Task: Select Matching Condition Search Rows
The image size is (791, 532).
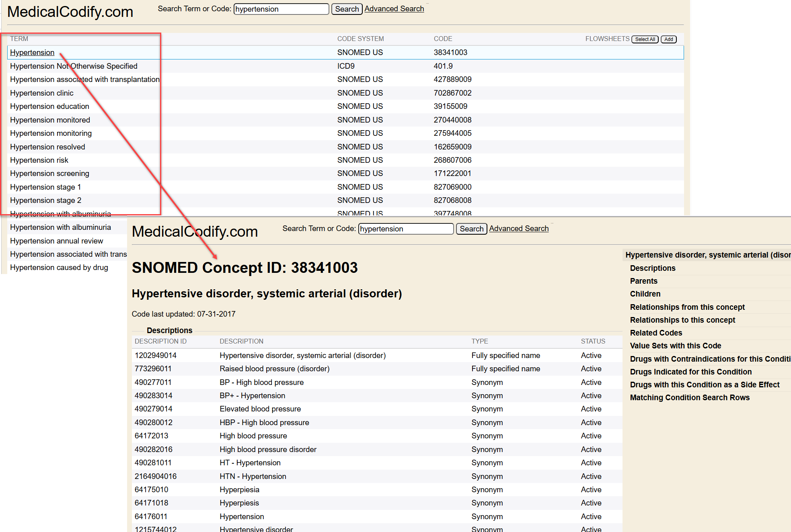Action: tap(690, 397)
